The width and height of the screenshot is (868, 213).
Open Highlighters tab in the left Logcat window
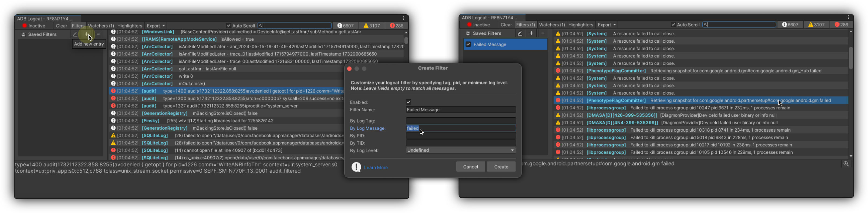tap(129, 26)
